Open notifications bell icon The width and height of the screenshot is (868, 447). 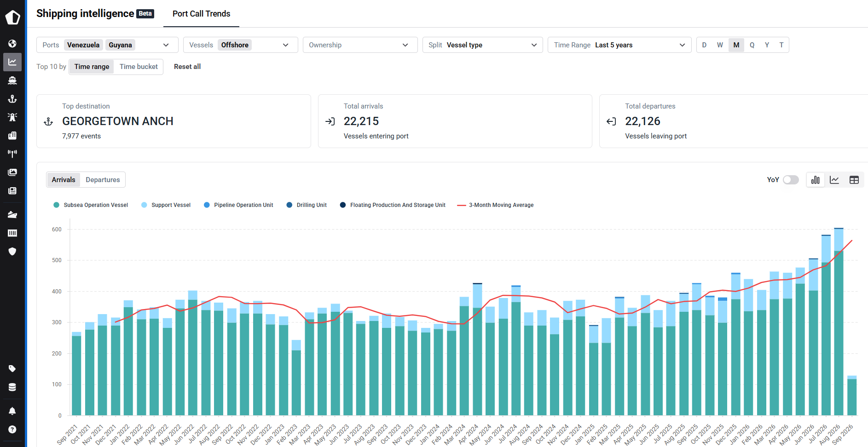pyautogui.click(x=12, y=411)
